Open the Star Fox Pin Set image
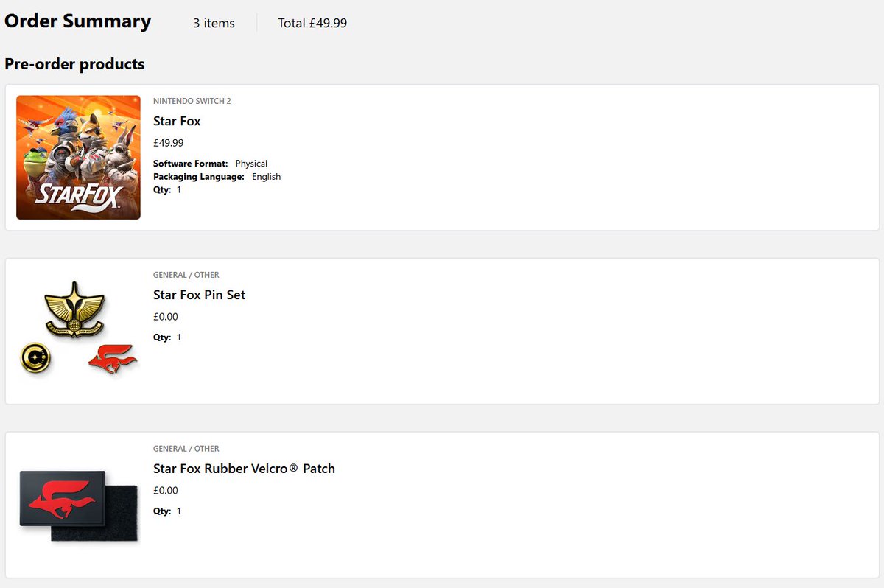This screenshot has height=588, width=884. (78, 328)
